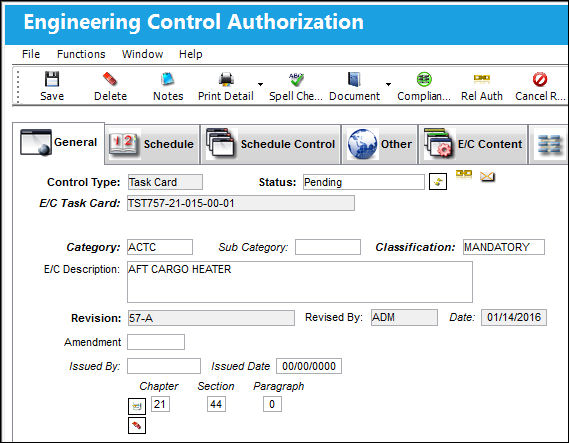Viewport: 569px width, 443px height.
Task: Click the empty Amendment field
Action: click(156, 342)
